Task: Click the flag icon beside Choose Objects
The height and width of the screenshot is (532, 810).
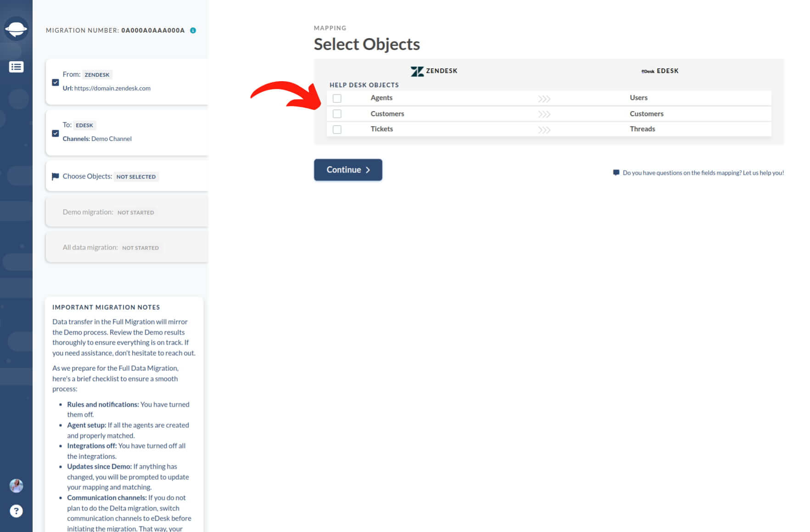Action: pyautogui.click(x=56, y=176)
